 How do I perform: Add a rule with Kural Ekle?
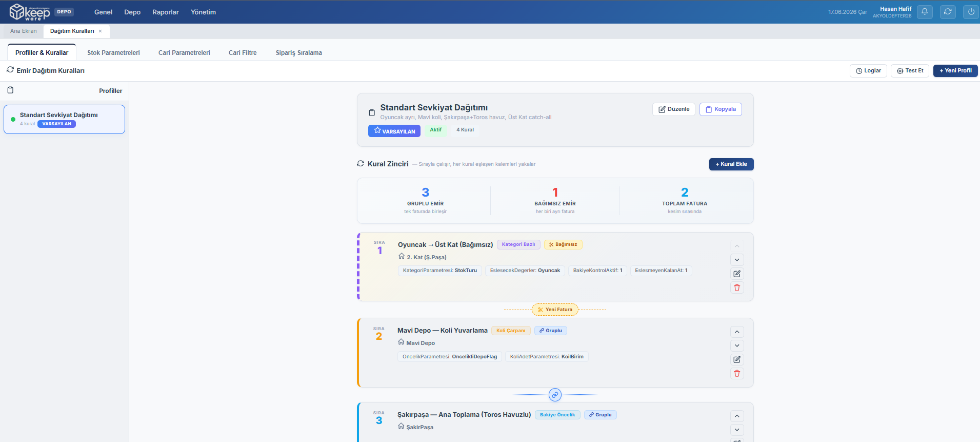(x=731, y=164)
